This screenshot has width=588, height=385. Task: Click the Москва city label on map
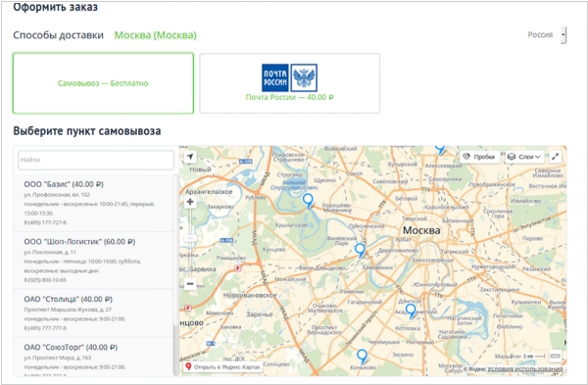(x=421, y=230)
